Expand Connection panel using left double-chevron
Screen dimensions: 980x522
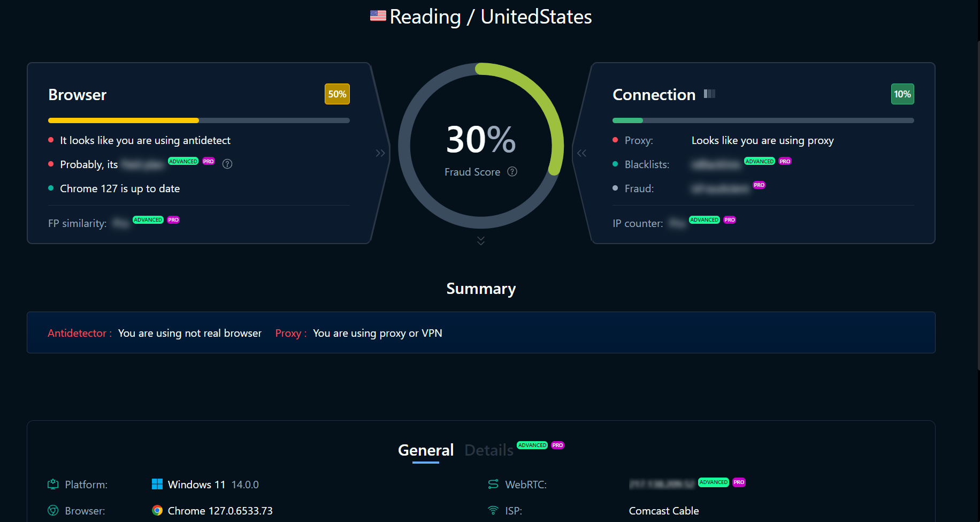coord(581,153)
